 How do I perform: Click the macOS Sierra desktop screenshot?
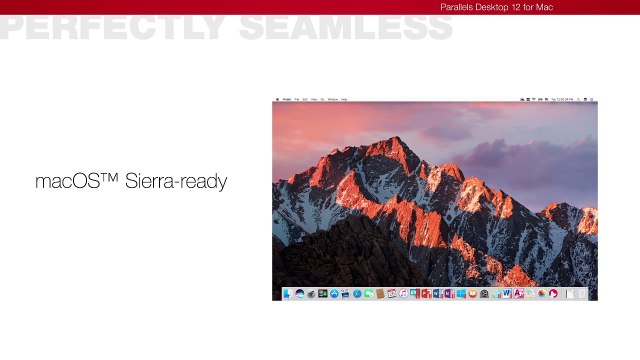coord(435,199)
